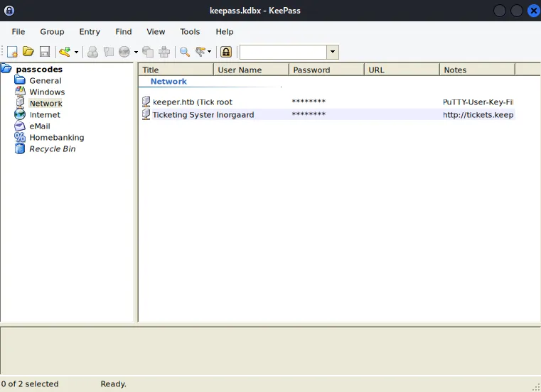
Task: Open the Show Entries dropdown arrow
Action: [x=209, y=52]
